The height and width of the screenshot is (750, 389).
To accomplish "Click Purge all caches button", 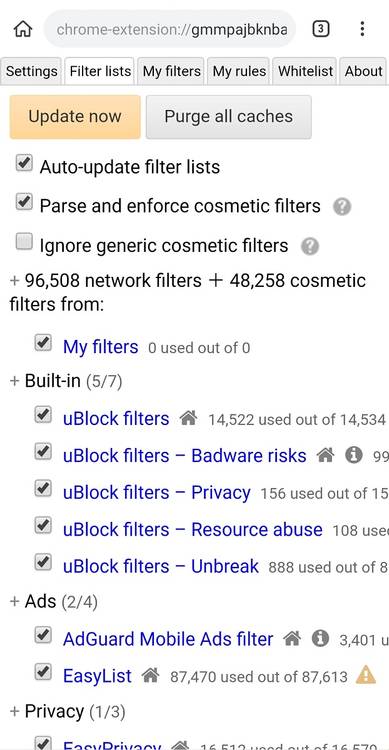I will pyautogui.click(x=229, y=117).
